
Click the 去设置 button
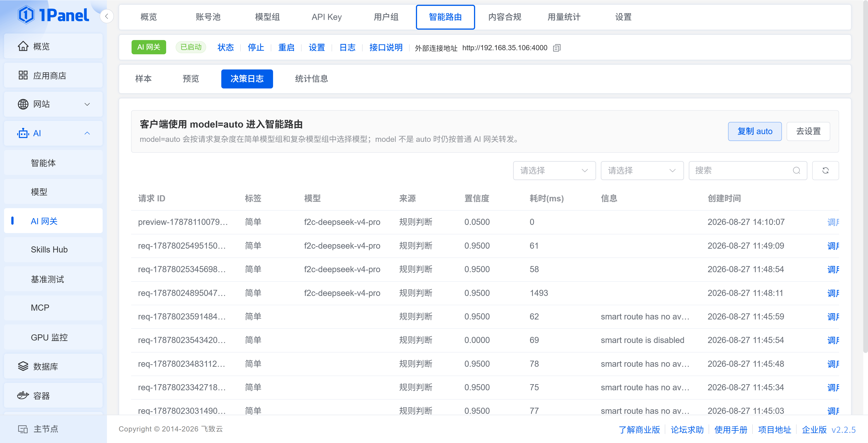tap(808, 131)
